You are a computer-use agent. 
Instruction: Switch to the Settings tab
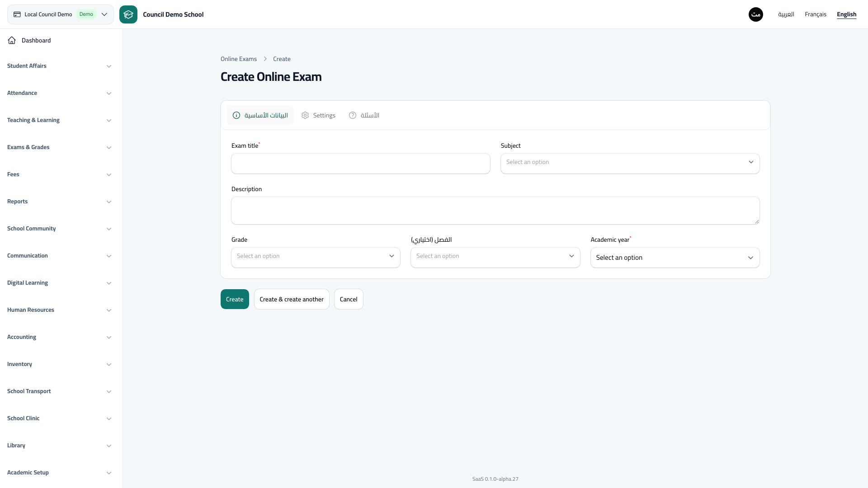pos(318,115)
